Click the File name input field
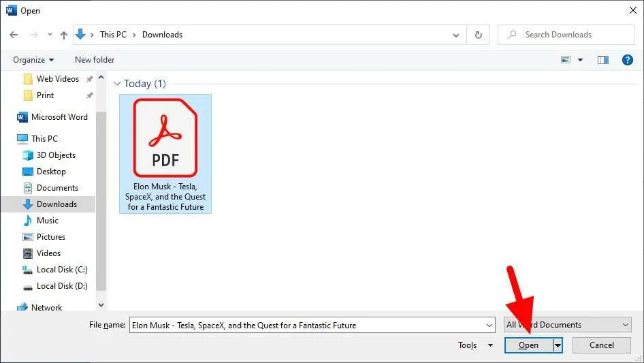644x363 pixels. (x=307, y=325)
